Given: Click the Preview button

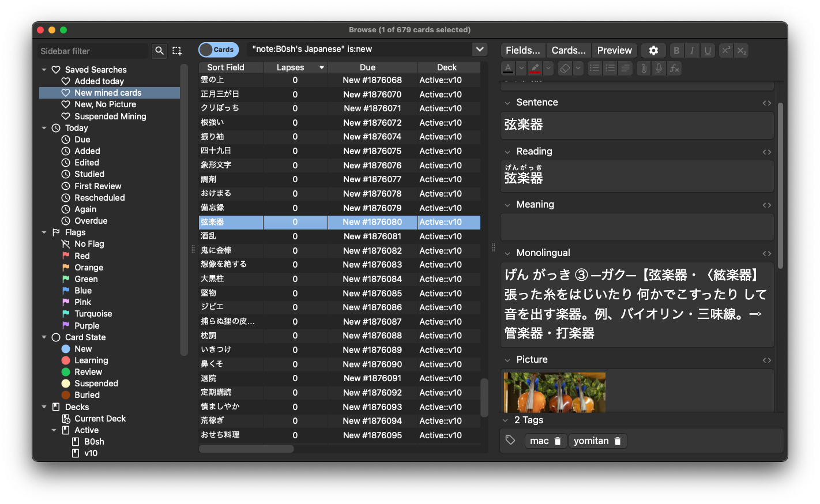Looking at the screenshot, I should [614, 50].
